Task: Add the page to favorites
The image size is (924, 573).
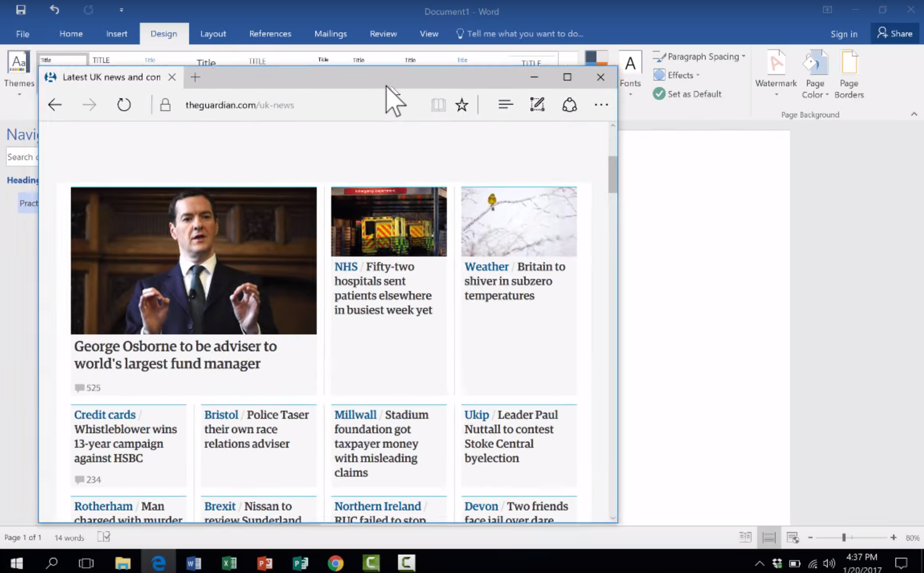Action: 462,104
